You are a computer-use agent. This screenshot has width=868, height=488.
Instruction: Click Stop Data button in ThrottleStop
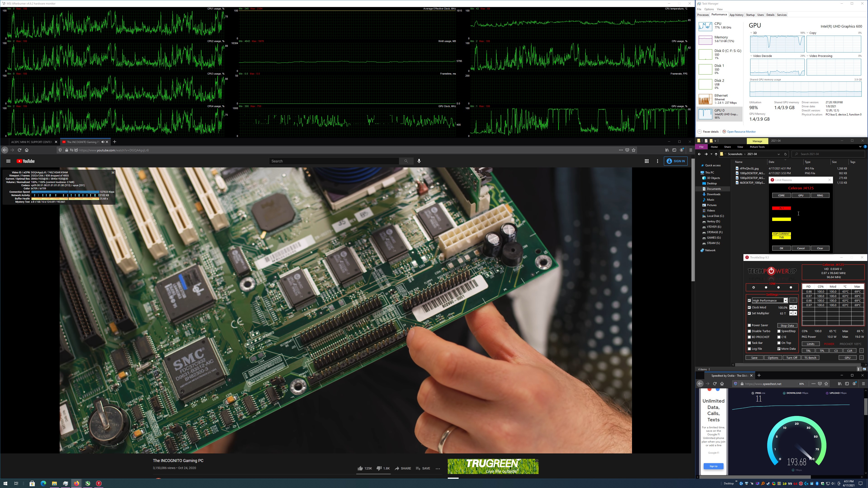point(787,325)
